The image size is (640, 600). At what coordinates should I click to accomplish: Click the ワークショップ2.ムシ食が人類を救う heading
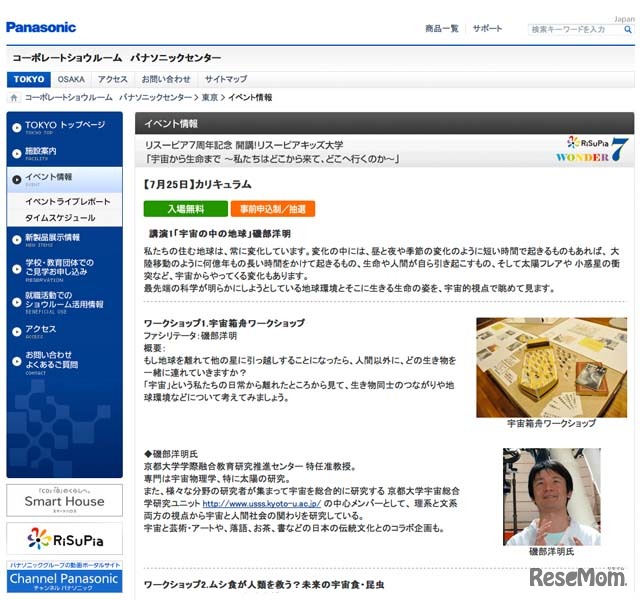[264, 585]
